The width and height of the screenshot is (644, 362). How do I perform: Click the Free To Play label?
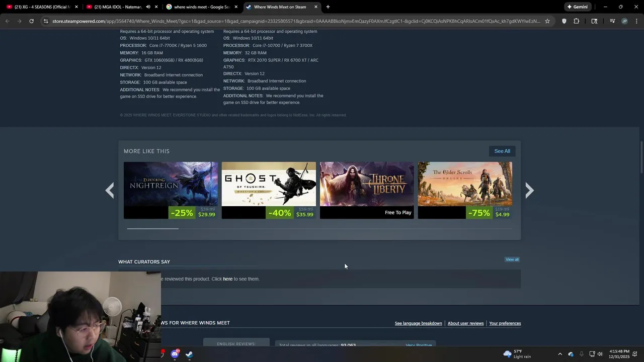tap(398, 213)
